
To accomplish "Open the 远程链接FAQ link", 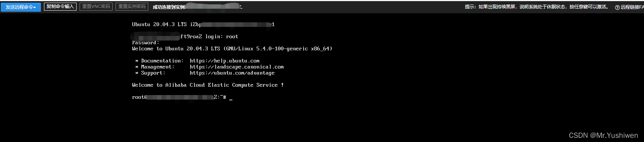I will [x=632, y=7].
